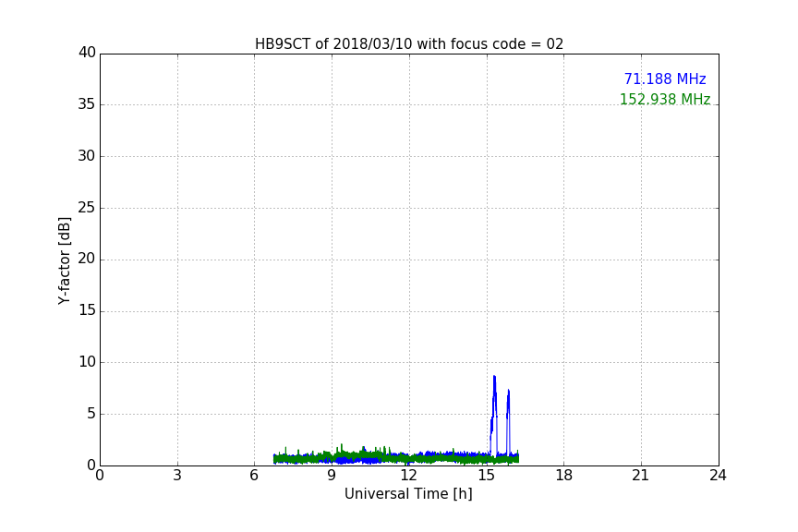This screenshot has width=798, height=532.
Task: Click the y-axis tick label 30
Action: click(87, 156)
